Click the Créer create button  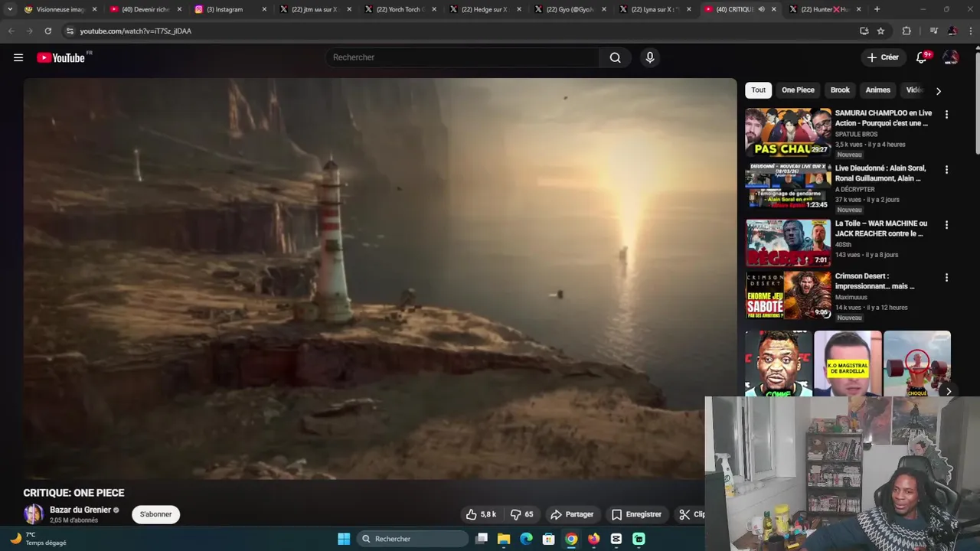tap(883, 57)
